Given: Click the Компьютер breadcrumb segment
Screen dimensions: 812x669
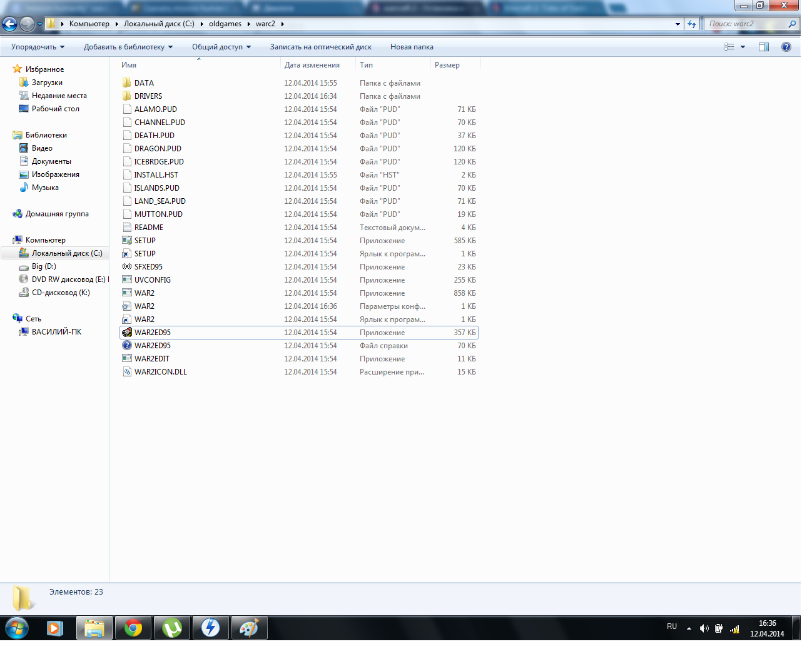Looking at the screenshot, I should point(89,24).
